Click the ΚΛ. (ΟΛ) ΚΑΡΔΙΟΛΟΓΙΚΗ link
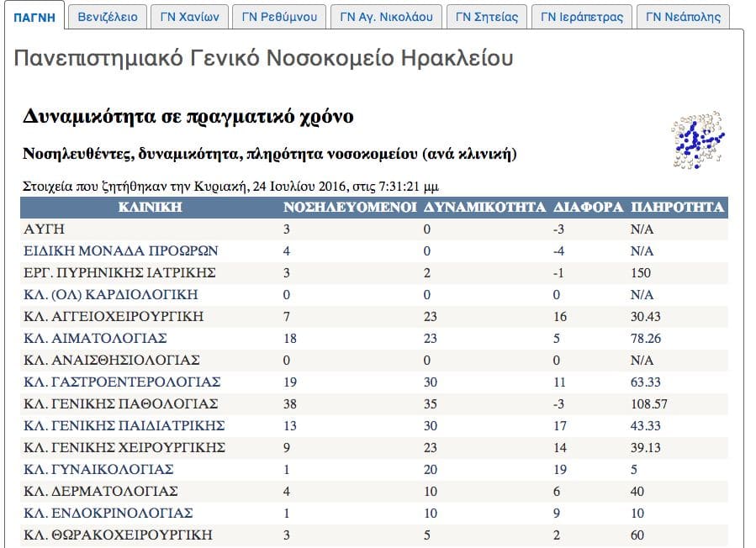This screenshot has height=548, width=756. pyautogui.click(x=111, y=294)
